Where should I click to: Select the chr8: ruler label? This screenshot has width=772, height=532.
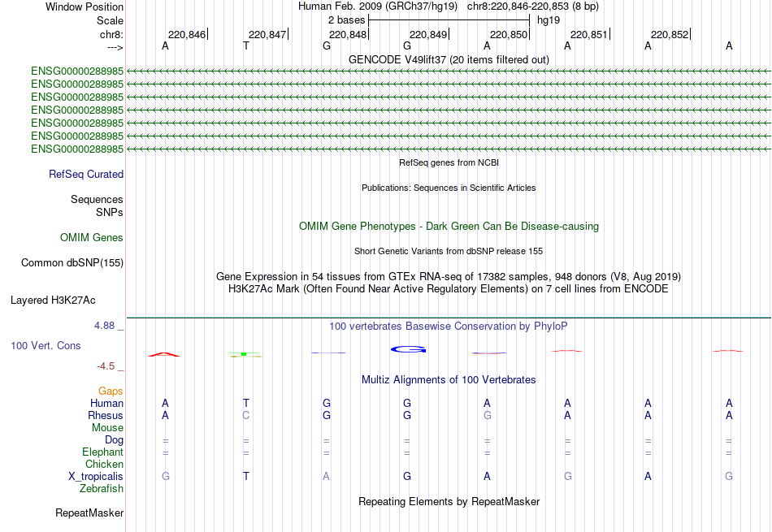pyautogui.click(x=111, y=34)
